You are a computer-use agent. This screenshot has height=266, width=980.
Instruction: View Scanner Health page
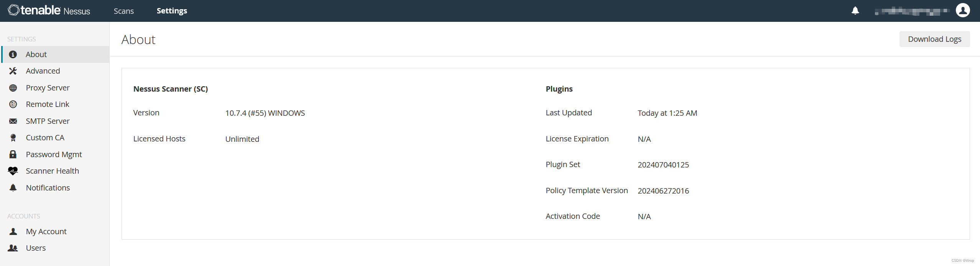click(x=55, y=171)
